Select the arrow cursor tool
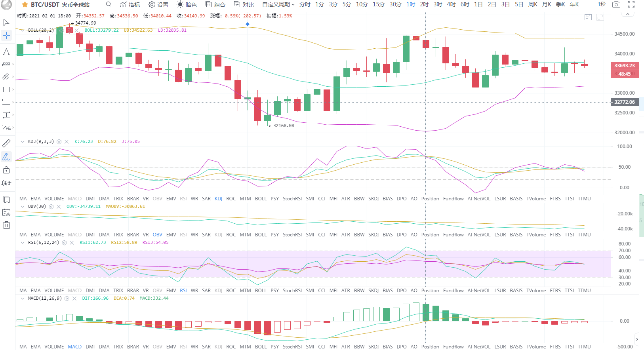644x350 pixels. click(x=6, y=23)
